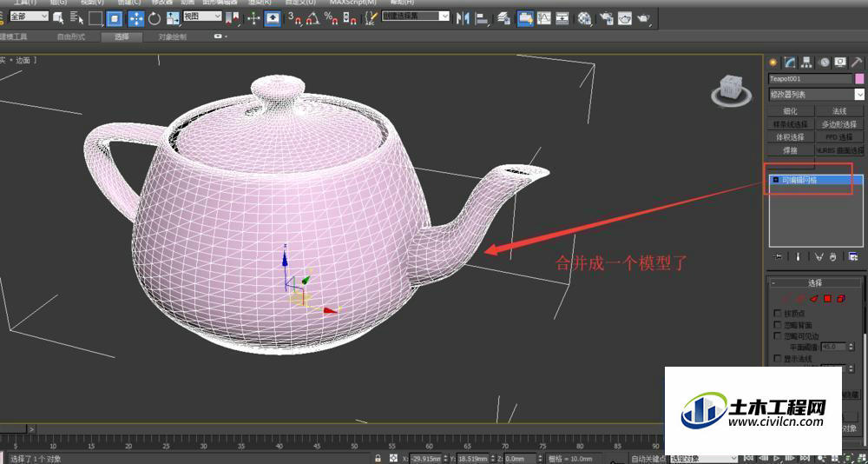Click the Rendered Frame Window teapot icon

(625, 18)
